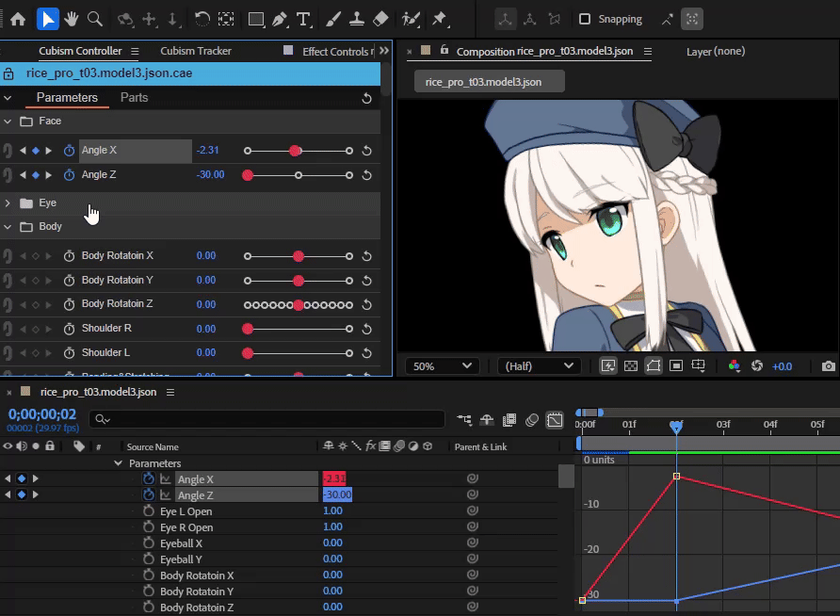Select the Type text tool

[x=303, y=19]
